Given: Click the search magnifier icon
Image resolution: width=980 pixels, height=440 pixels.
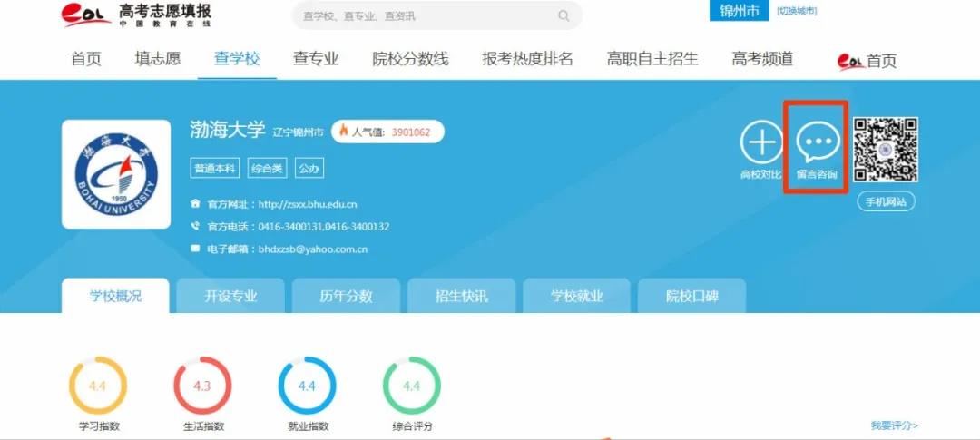Looking at the screenshot, I should tap(563, 16).
